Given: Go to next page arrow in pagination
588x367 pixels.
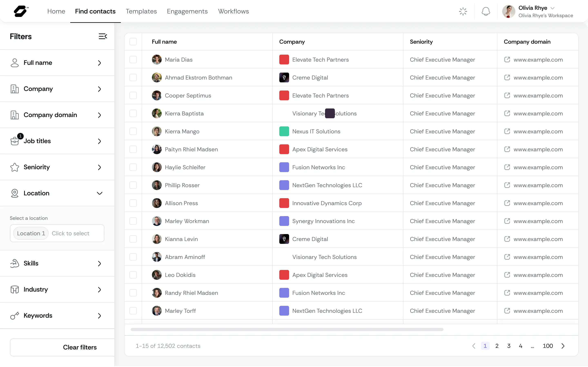Looking at the screenshot, I should (563, 346).
